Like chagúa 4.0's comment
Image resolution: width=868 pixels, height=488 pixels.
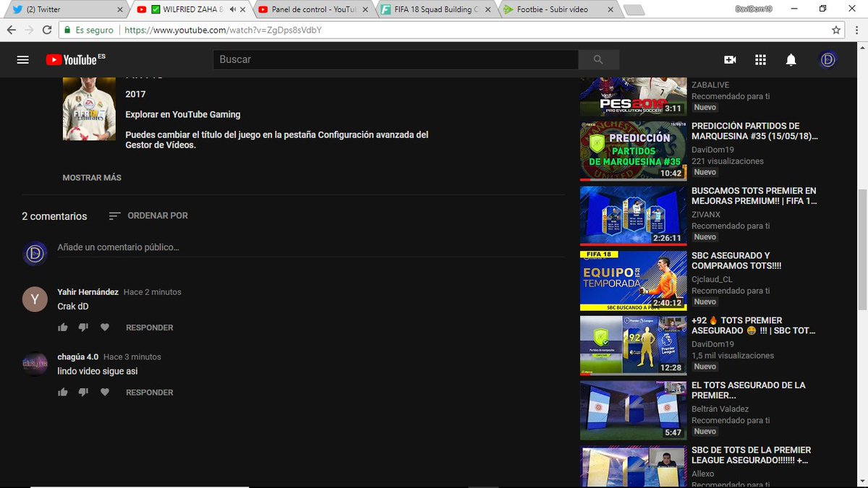tap(63, 393)
